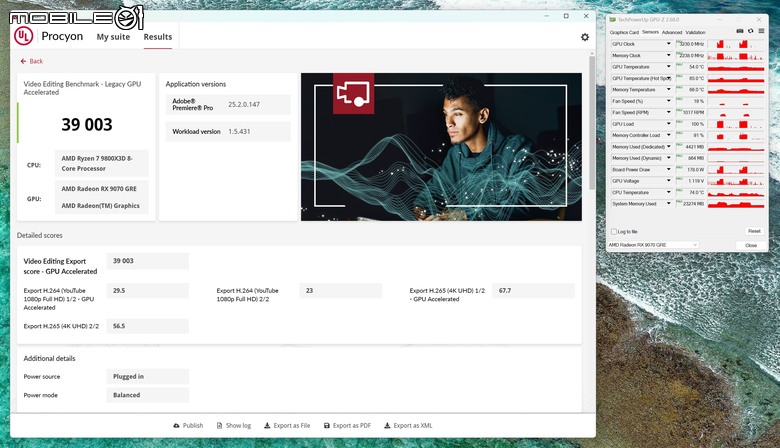Click AMD Radeon RX 9070 GRE GPU entry
This screenshot has height=448, width=780.
coord(99,189)
